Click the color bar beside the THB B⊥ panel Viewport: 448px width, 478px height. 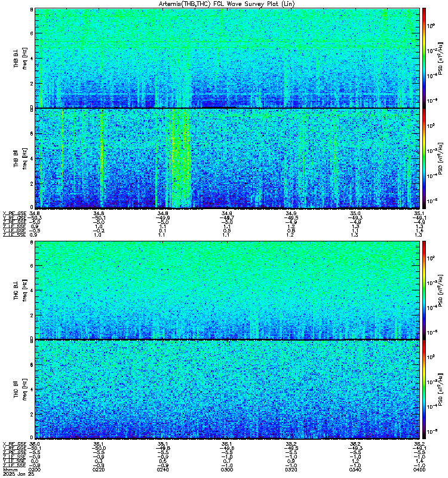tap(424, 58)
